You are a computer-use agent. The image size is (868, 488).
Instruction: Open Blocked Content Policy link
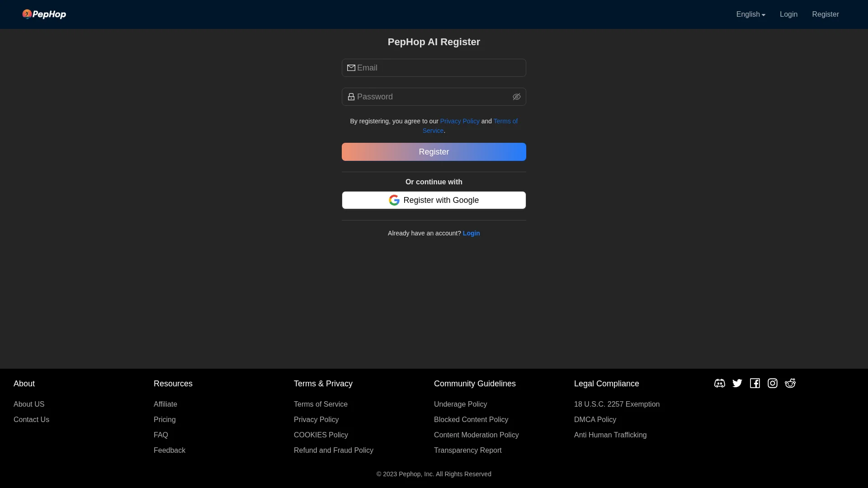point(471,420)
